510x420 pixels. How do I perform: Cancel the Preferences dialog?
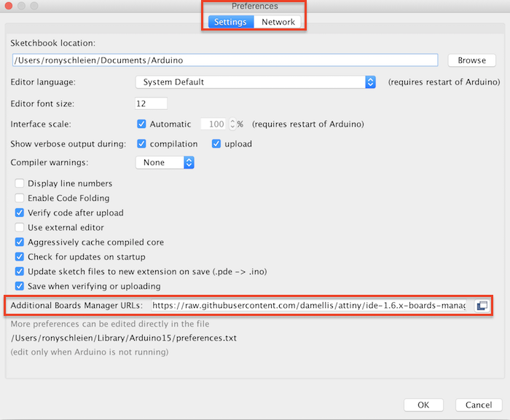click(479, 405)
